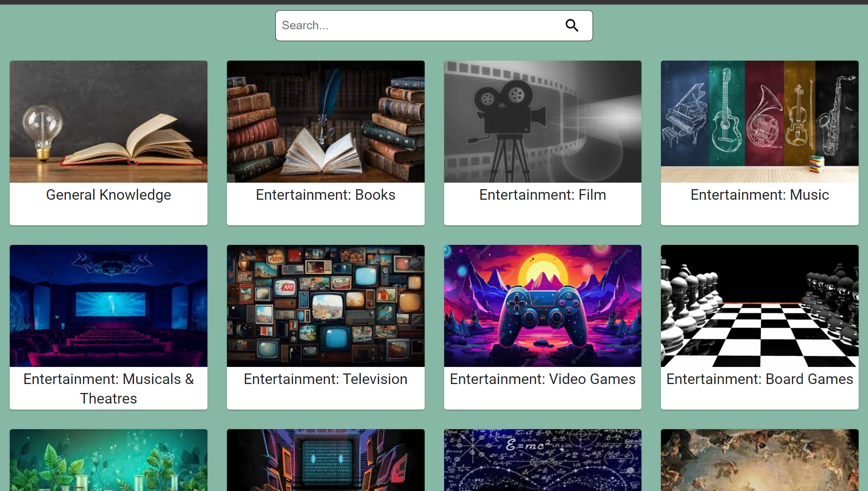
Task: Click the magnifying glass search icon
Action: click(572, 26)
